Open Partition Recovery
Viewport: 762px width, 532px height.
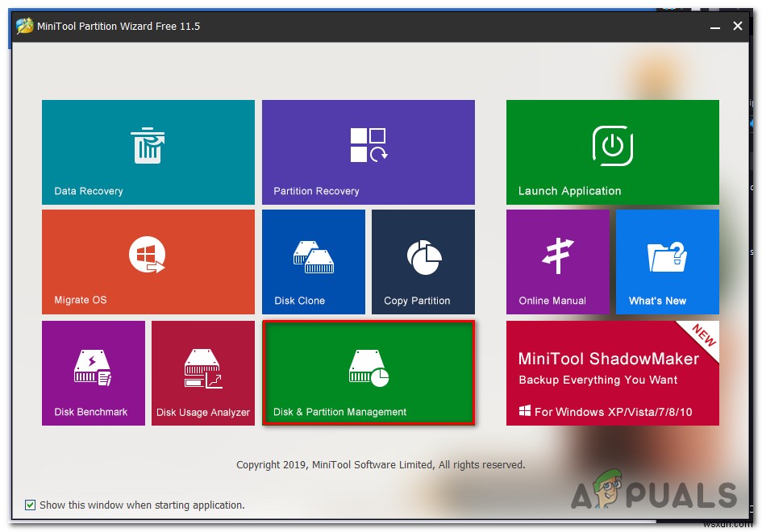point(368,152)
